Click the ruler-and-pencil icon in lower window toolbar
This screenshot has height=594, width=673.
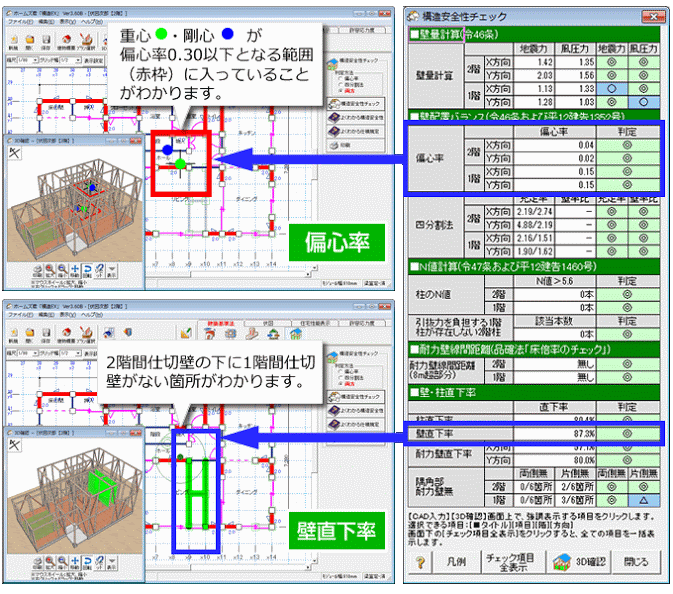pos(186,333)
